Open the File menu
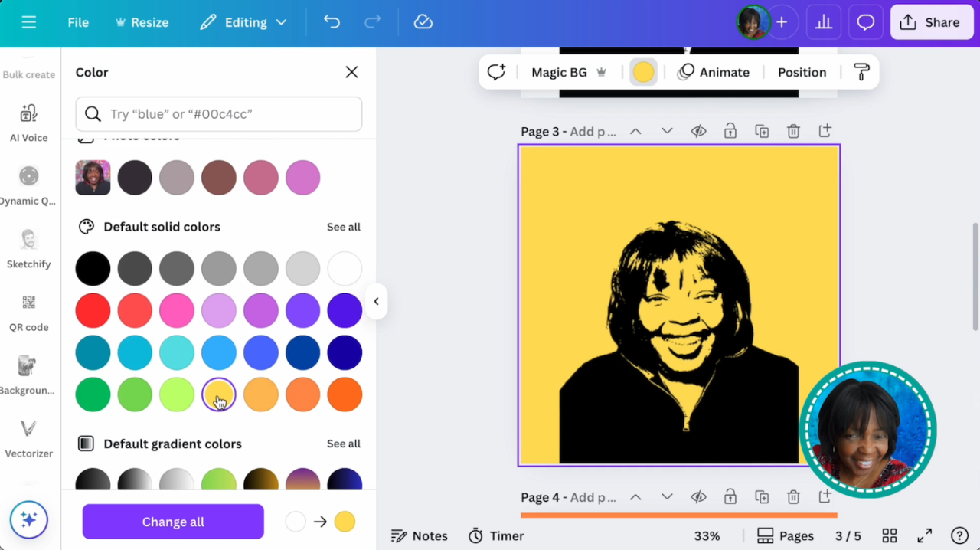The height and width of the screenshot is (550, 980). [78, 22]
